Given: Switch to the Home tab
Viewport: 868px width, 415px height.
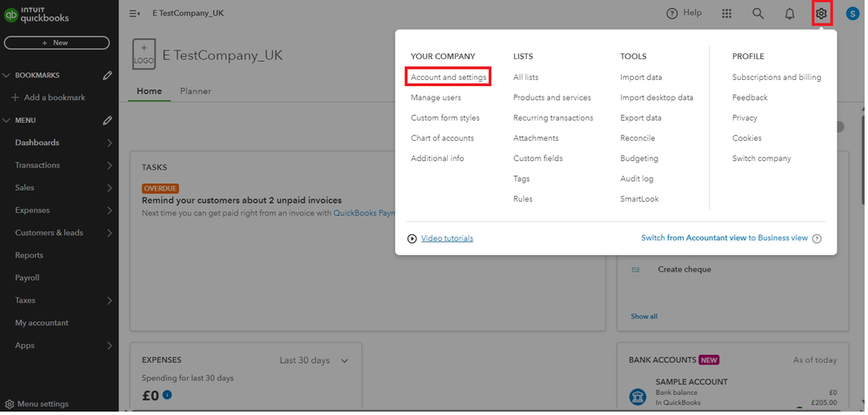Looking at the screenshot, I should (150, 90).
